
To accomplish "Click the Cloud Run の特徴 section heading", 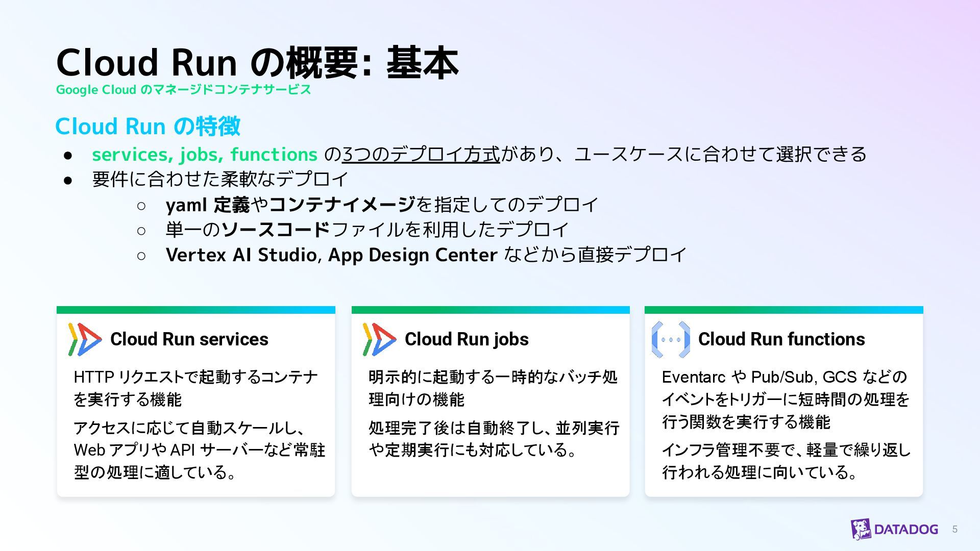I will [148, 126].
